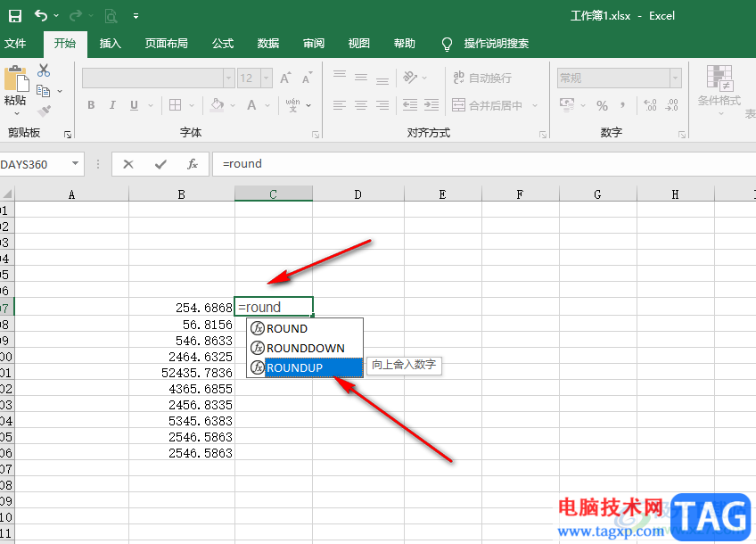This screenshot has height=544, width=756.
Task: Click the Decrease Decimal icon
Action: (x=671, y=105)
